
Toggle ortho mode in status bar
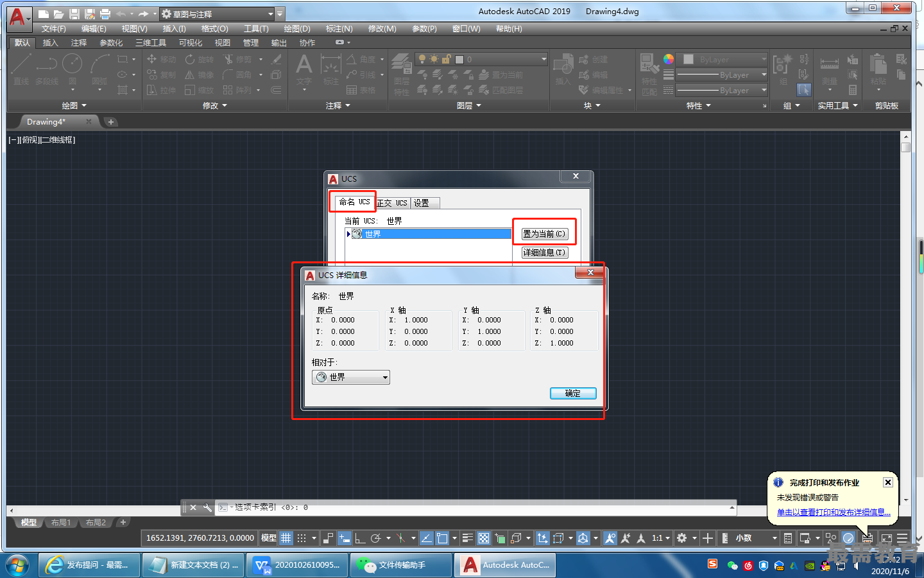[360, 538]
